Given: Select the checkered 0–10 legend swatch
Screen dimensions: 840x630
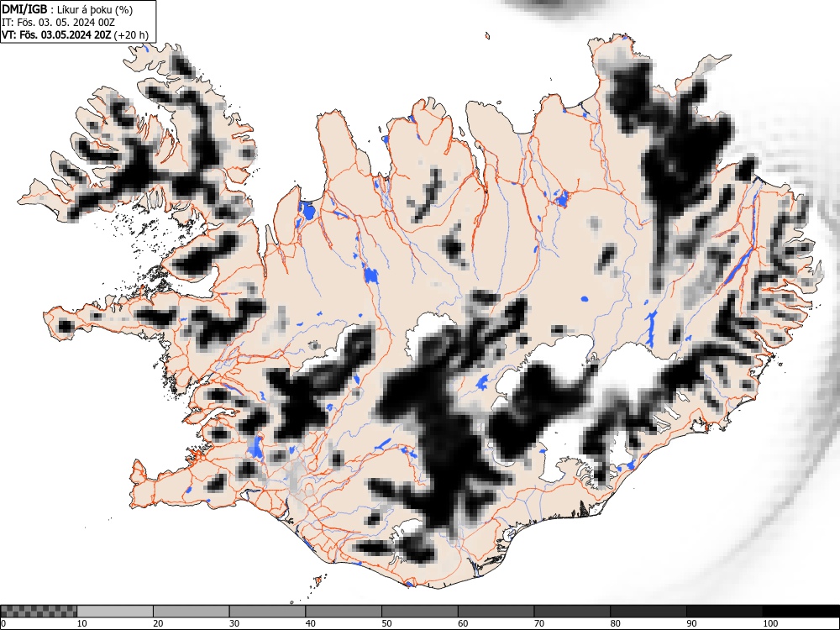Looking at the screenshot, I should [x=39, y=612].
